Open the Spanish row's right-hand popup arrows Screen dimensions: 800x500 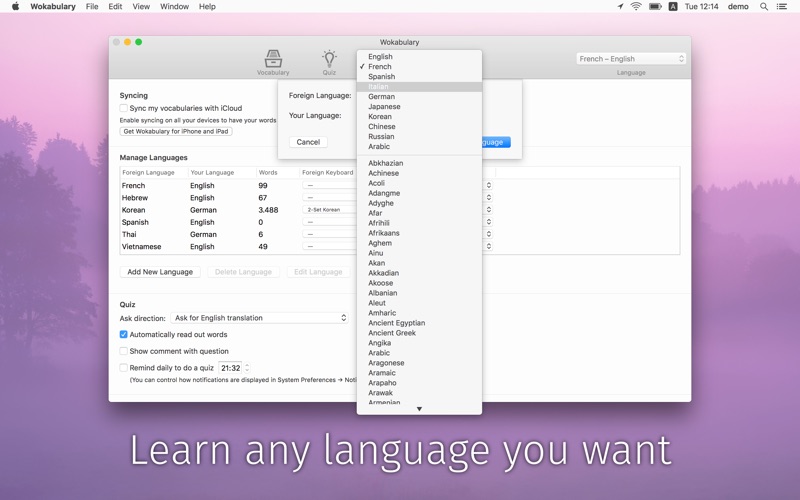click(x=488, y=222)
